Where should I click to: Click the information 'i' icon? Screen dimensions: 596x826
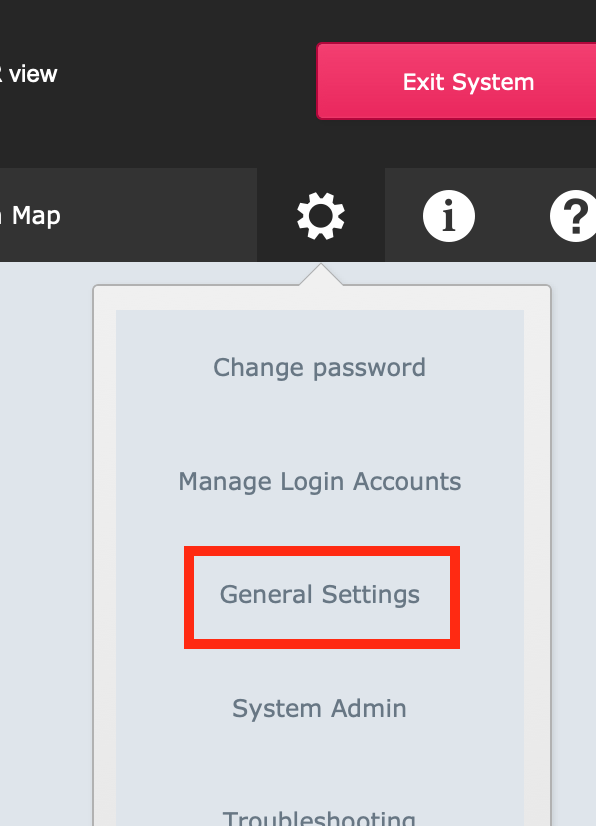coord(448,216)
